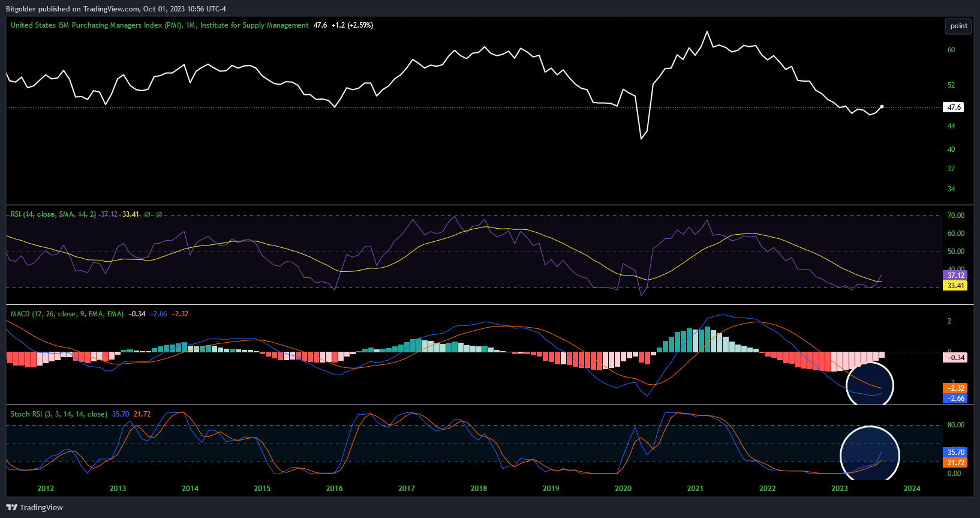
Task: Click the year 2020 on the time axis
Action: [623, 489]
